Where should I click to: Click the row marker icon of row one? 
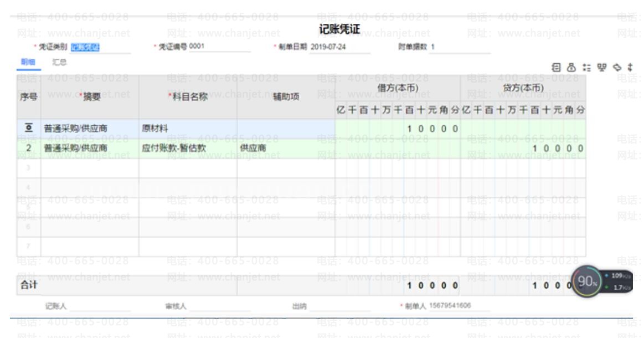(29, 129)
